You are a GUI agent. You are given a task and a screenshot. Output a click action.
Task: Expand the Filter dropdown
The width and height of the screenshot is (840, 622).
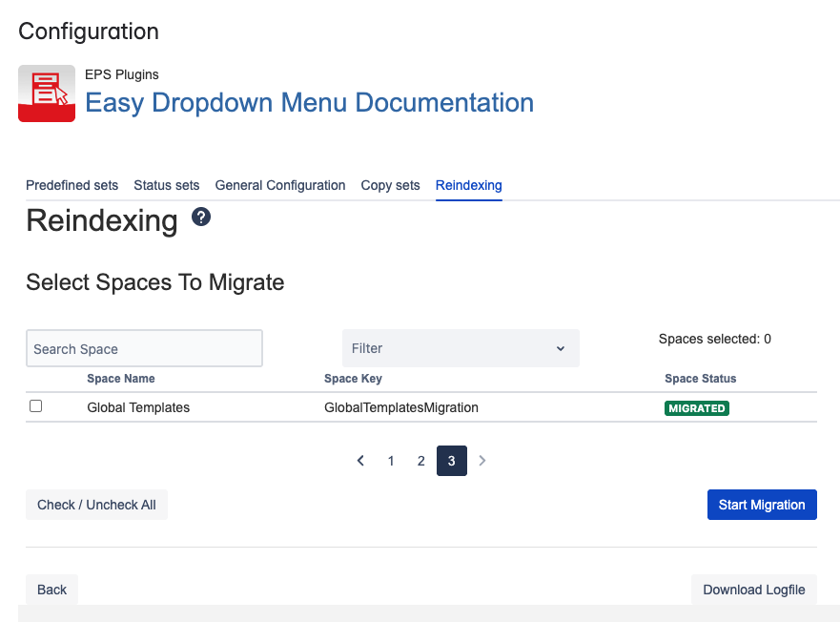coord(460,348)
